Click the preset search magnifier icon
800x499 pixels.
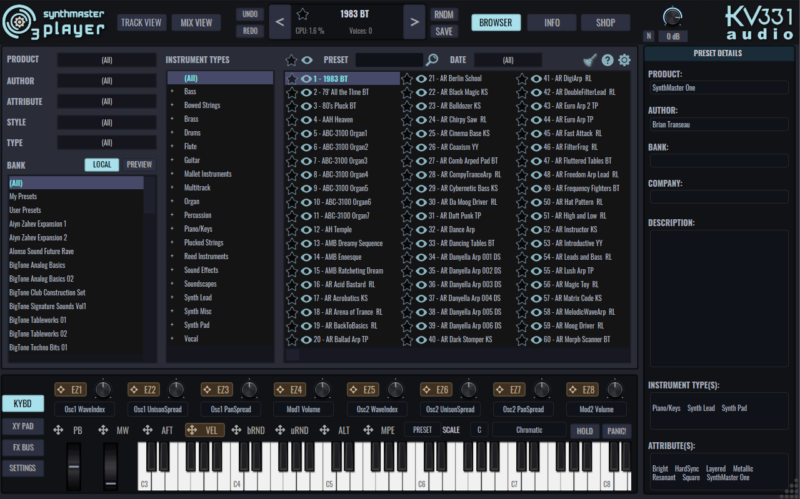pyautogui.click(x=432, y=60)
